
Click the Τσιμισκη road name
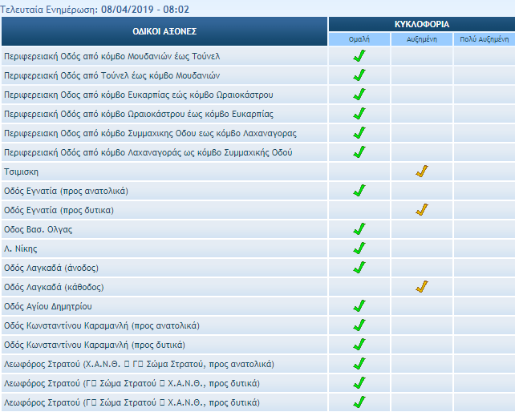[22, 172]
